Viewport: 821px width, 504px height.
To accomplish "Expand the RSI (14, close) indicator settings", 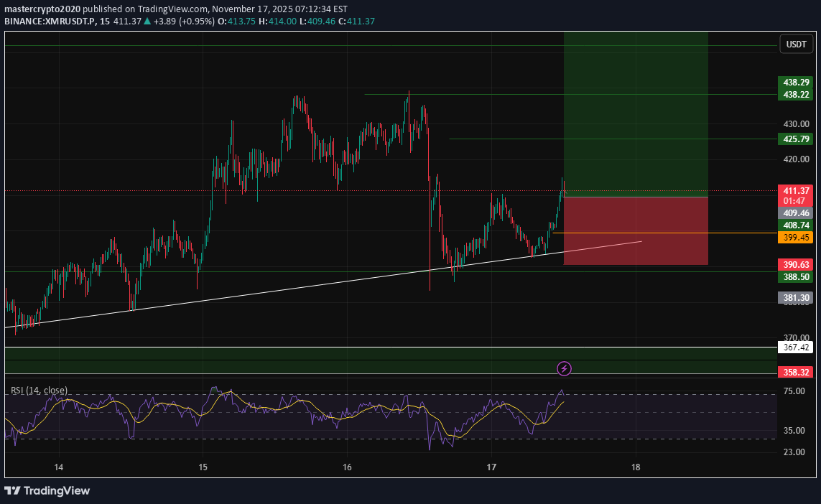I will click(39, 391).
